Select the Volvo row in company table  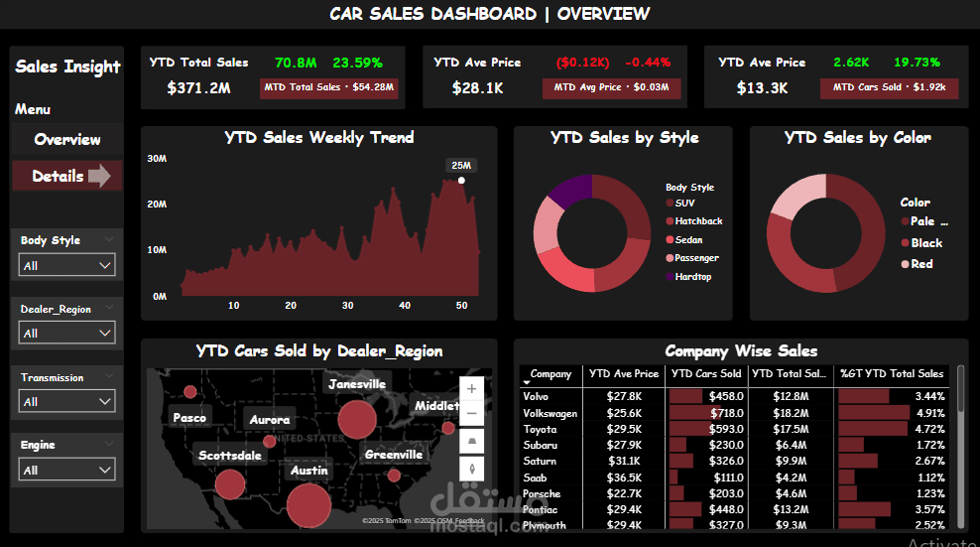734,396
